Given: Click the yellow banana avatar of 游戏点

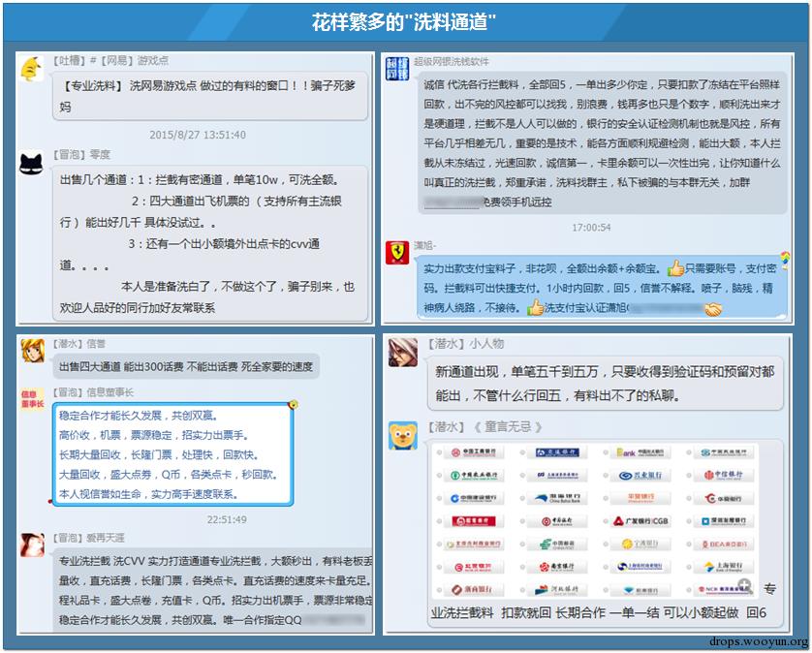Looking at the screenshot, I should click(x=31, y=70).
